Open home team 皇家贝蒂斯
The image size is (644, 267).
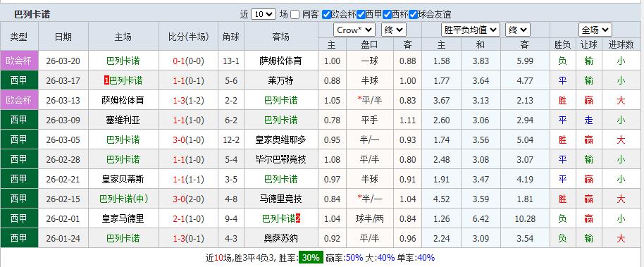point(123,180)
